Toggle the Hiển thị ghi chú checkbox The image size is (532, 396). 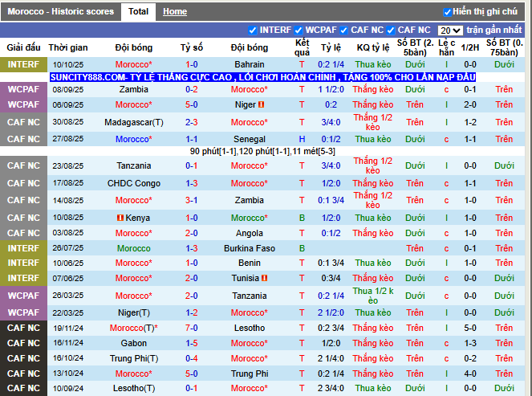pyautogui.click(x=447, y=12)
